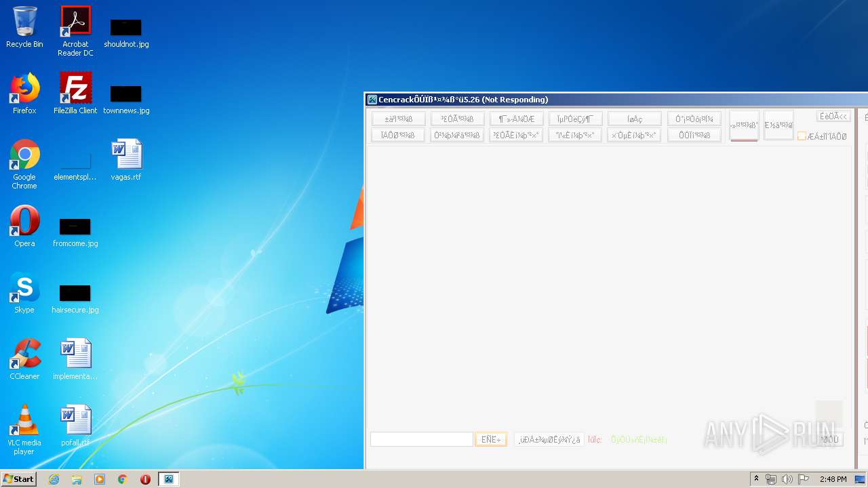Launch Google Chrome from the desktop
The image size is (868, 488).
pyautogui.click(x=24, y=164)
